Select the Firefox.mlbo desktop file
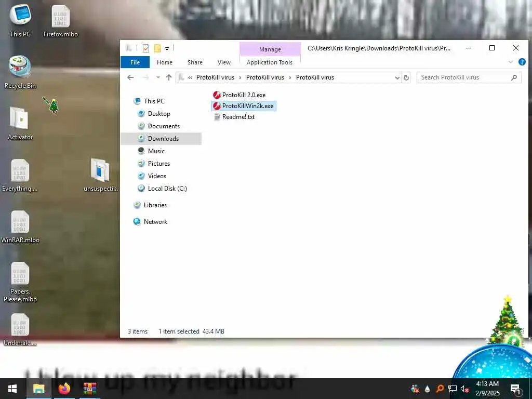Screen dimensions: 532x399 click(61, 21)
